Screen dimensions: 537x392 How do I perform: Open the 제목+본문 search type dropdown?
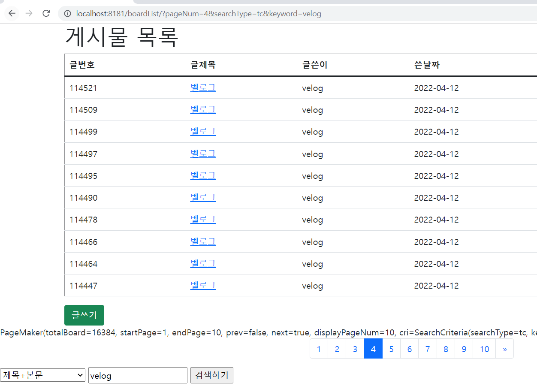tap(43, 375)
